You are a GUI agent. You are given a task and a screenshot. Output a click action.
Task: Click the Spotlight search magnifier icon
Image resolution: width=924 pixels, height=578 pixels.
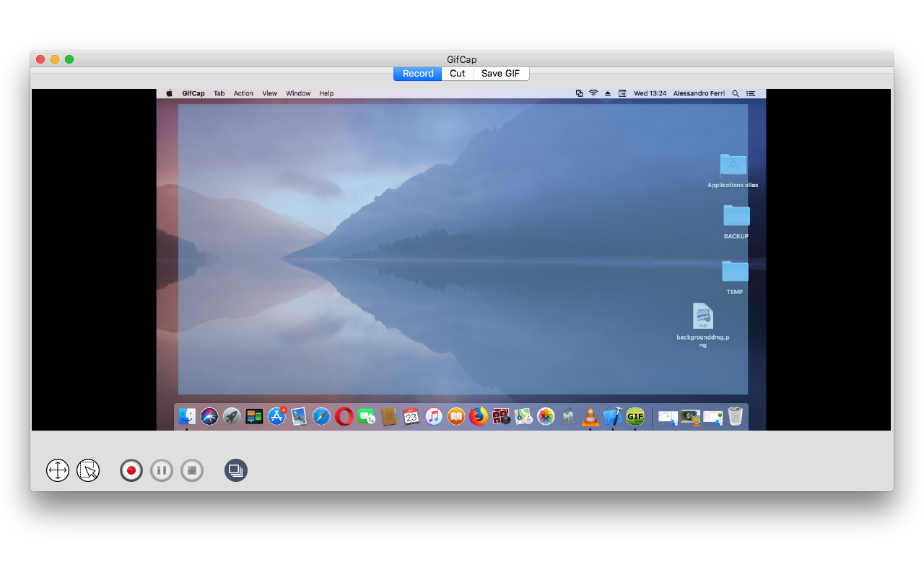[x=736, y=93]
